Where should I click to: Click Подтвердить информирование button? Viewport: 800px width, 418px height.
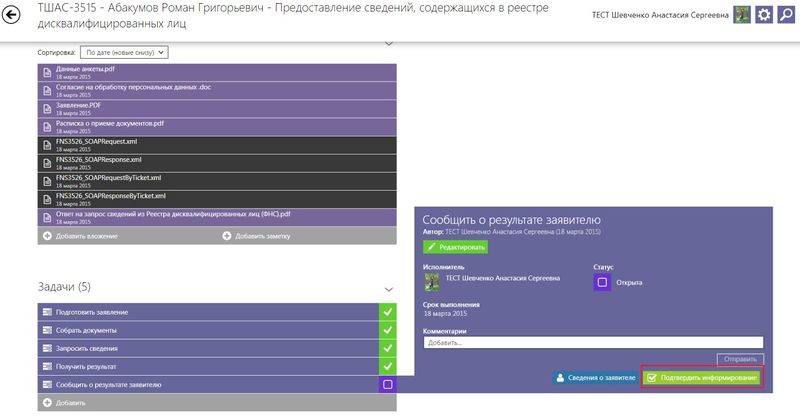pyautogui.click(x=702, y=378)
